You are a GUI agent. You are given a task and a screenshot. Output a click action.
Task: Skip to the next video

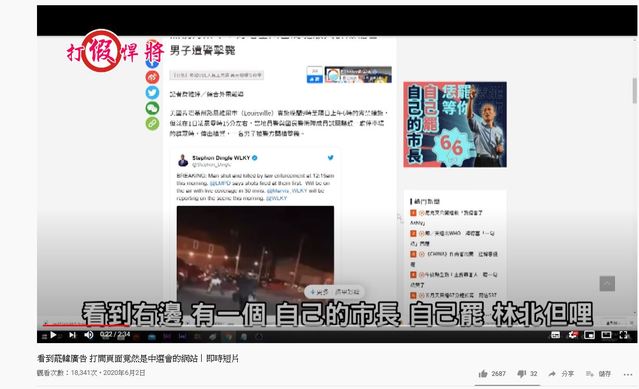(x=73, y=335)
